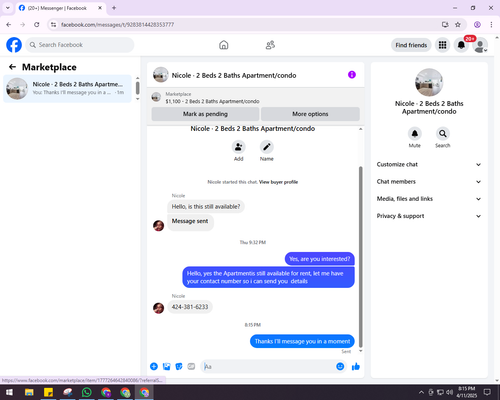Open Windows Start menu
Viewport: 500px width, 400px height.
(9, 392)
